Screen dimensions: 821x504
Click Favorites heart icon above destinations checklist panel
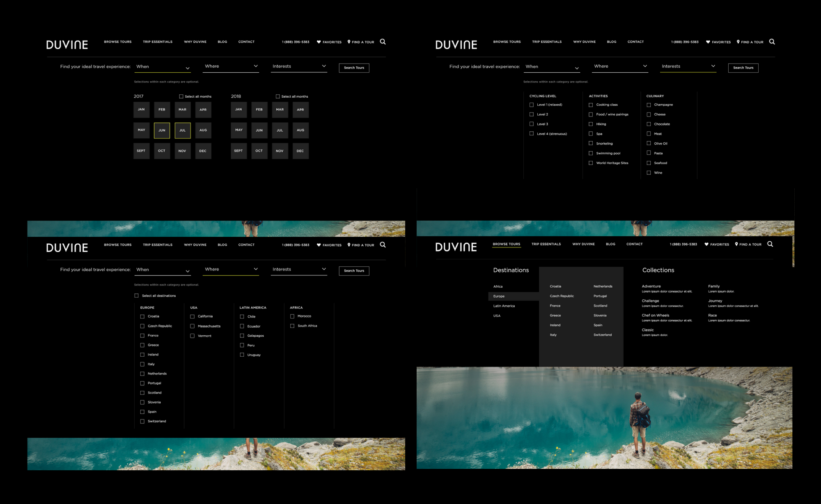click(x=319, y=245)
